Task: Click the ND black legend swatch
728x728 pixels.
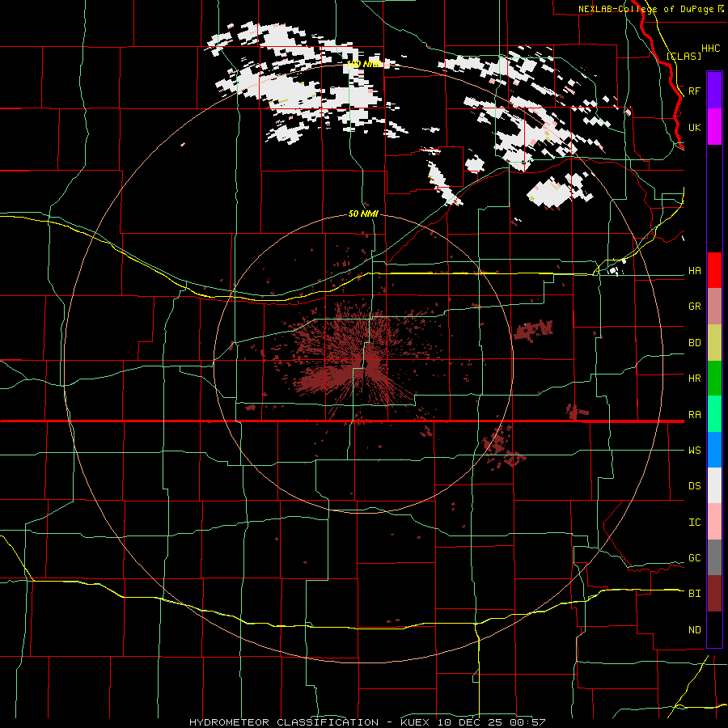Action: click(x=714, y=629)
